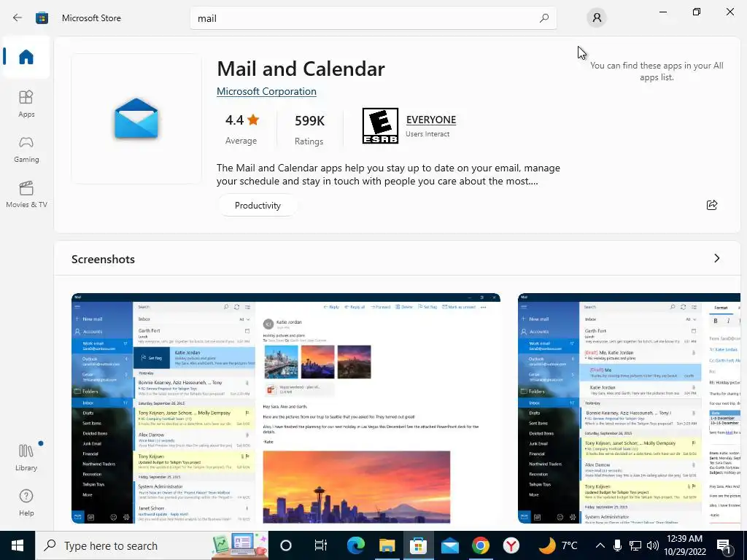
Task: Click the taskbar search highlight illustration icon
Action: (x=239, y=545)
